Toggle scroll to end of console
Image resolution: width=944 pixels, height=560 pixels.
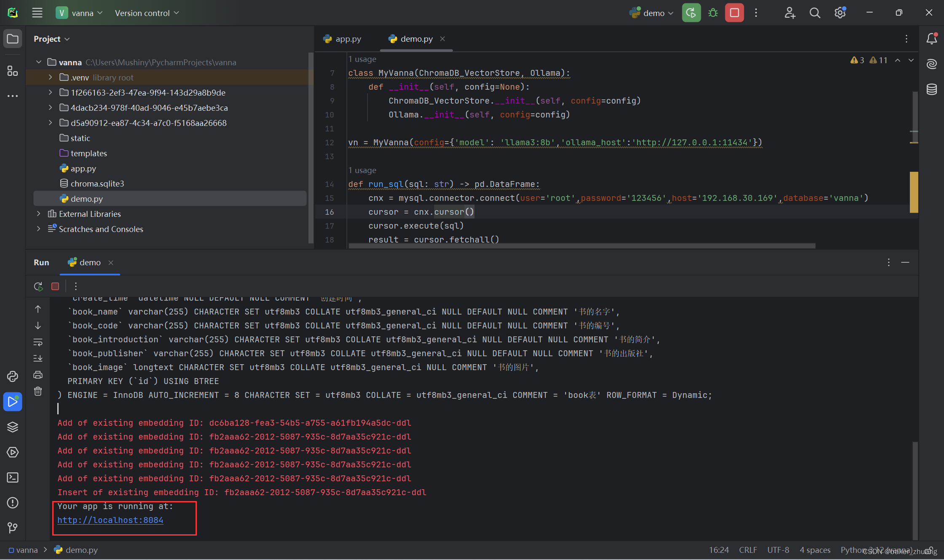tap(38, 358)
